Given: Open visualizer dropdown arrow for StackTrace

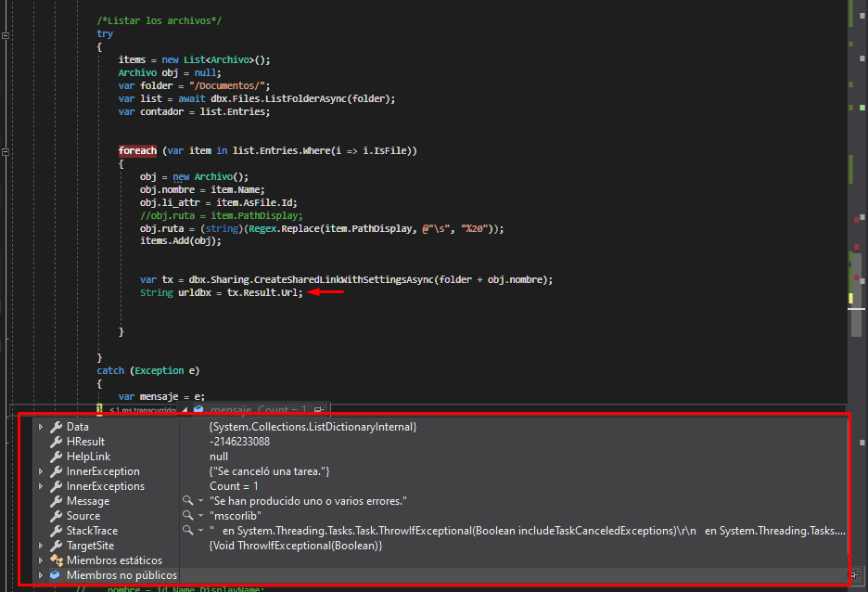Looking at the screenshot, I should pos(200,531).
